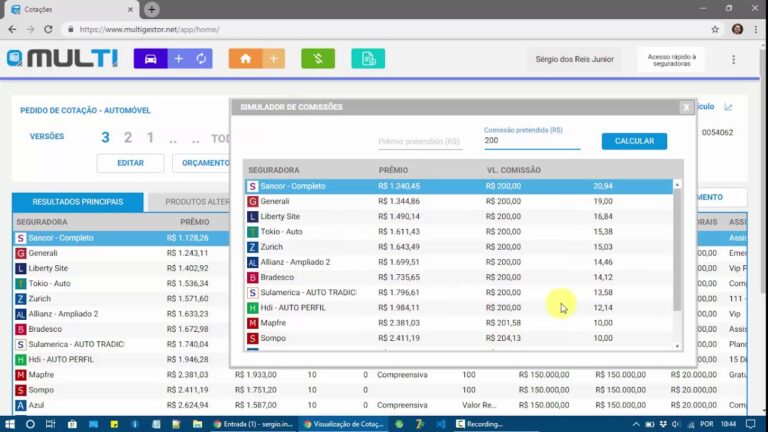The width and height of the screenshot is (768, 432).
Task: Select the Mapfre row in the simulator
Action: (x=459, y=323)
